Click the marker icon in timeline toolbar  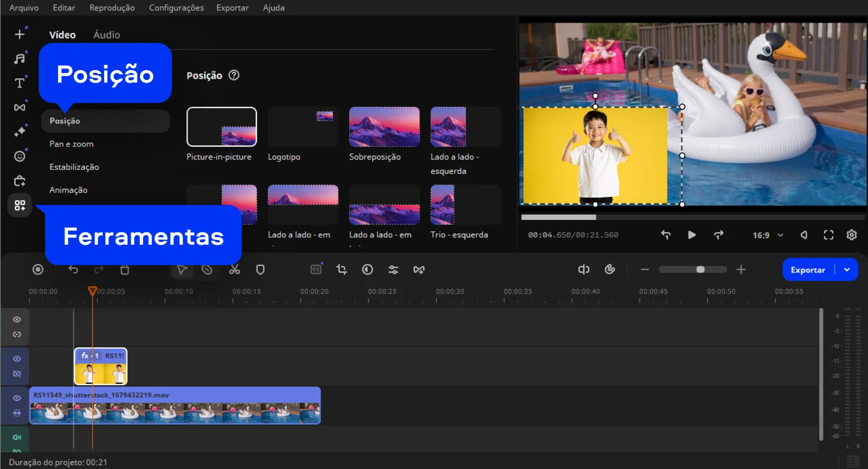tap(261, 270)
